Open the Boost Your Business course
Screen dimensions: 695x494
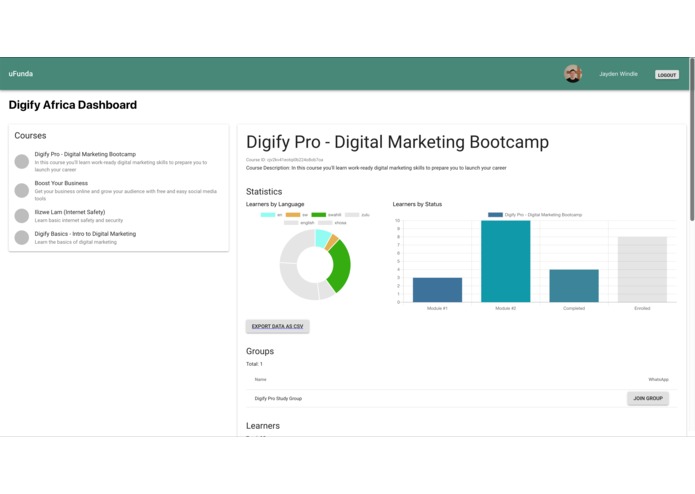119,191
